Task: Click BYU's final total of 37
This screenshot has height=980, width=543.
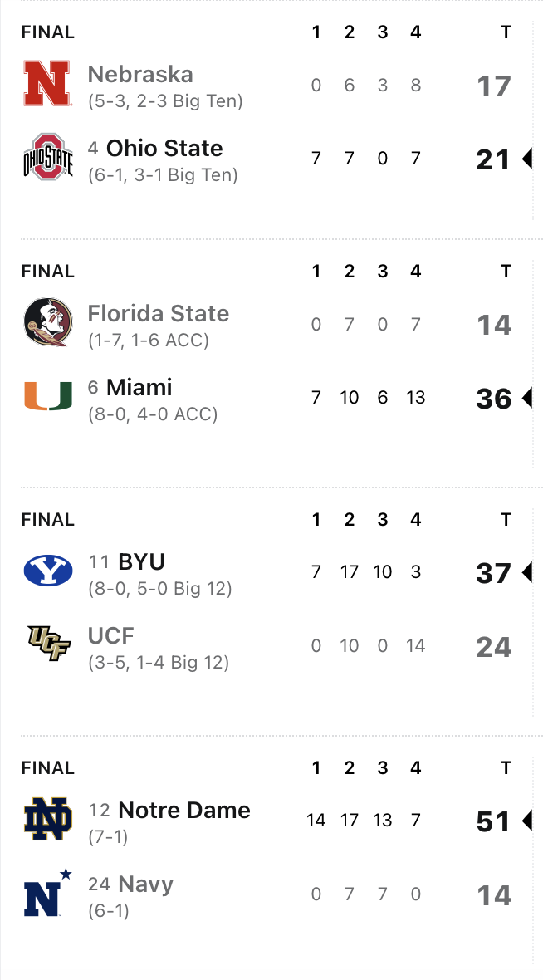Action: [x=493, y=573]
